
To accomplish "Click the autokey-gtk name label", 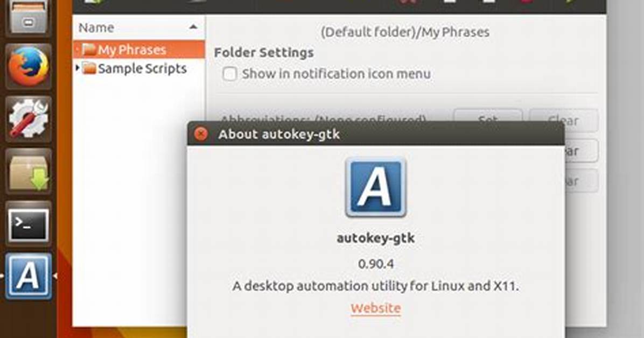I will pos(376,238).
